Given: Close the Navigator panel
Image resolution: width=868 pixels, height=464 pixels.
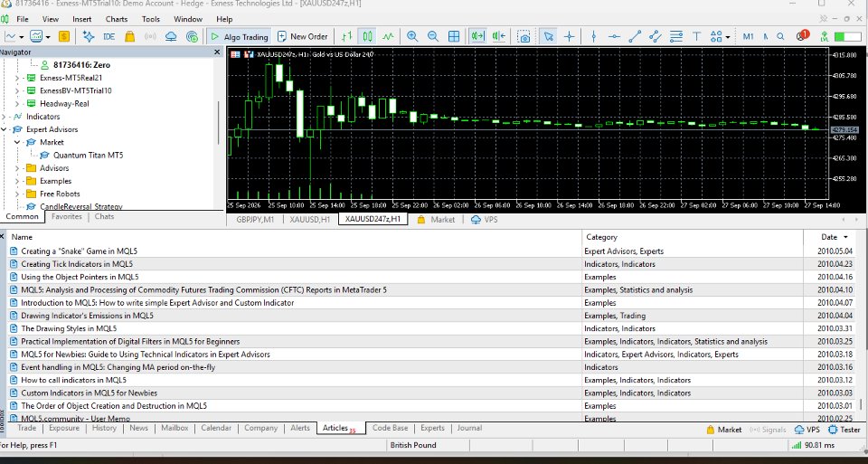Looking at the screenshot, I should point(217,52).
